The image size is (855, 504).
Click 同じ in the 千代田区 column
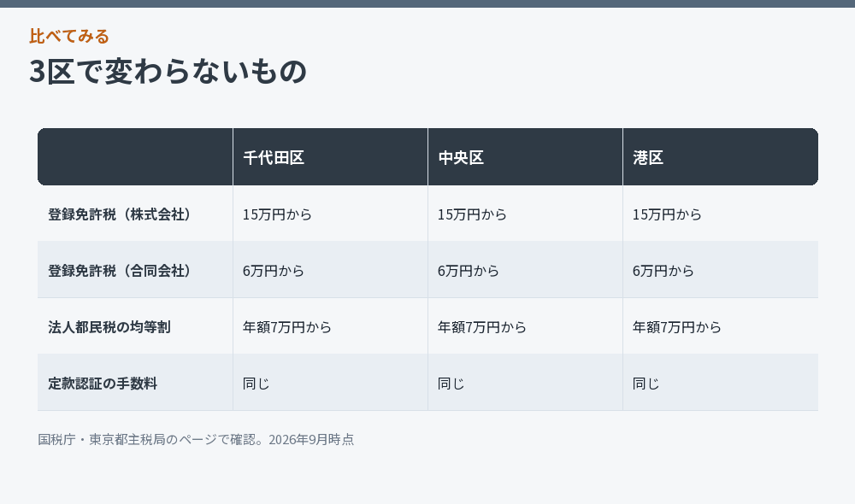click(256, 383)
